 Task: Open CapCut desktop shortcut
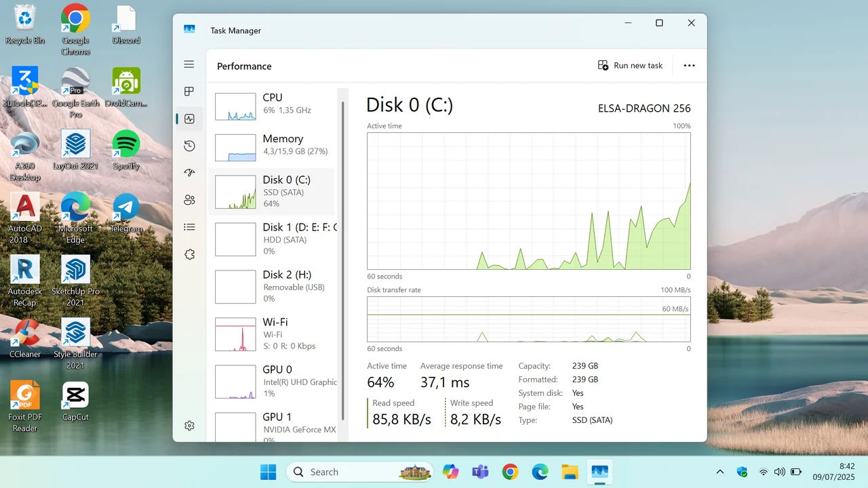coord(75,401)
